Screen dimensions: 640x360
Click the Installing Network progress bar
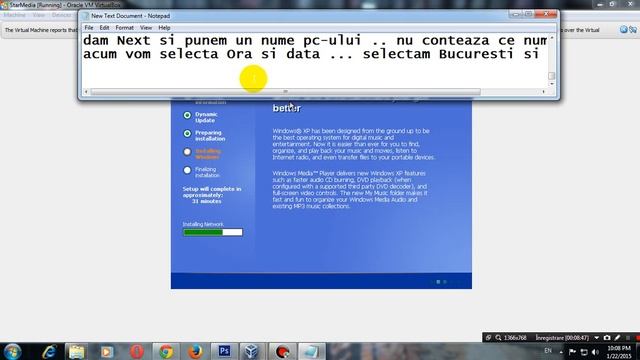coord(213,232)
